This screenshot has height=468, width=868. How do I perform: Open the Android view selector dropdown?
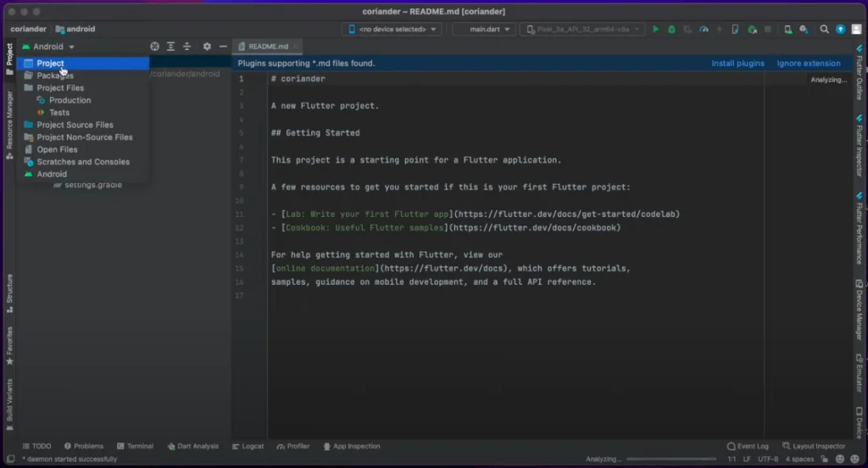click(48, 47)
